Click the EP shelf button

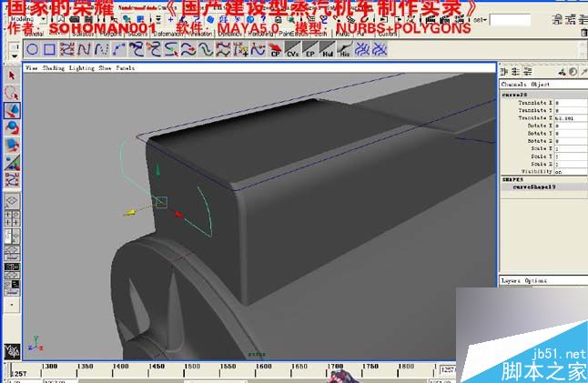pos(309,49)
